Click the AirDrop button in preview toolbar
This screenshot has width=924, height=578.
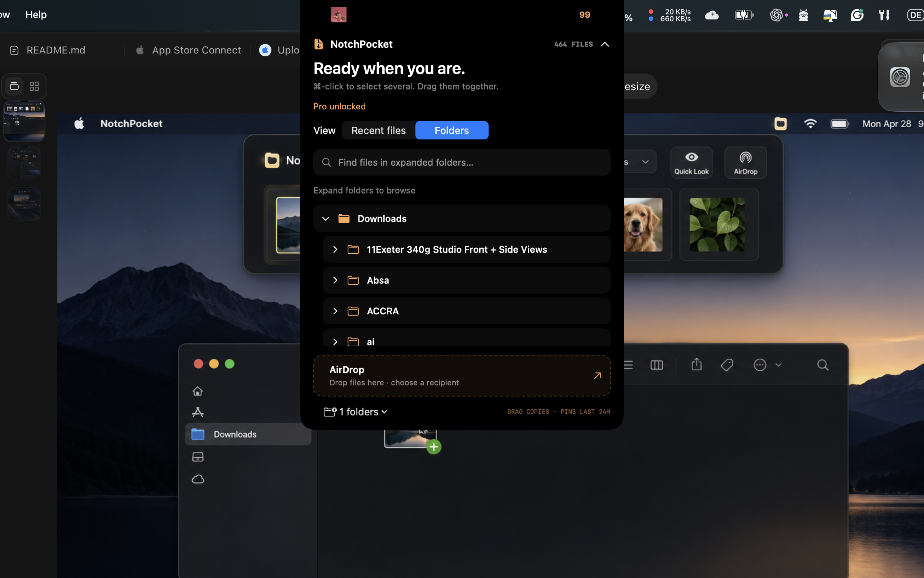tap(745, 163)
